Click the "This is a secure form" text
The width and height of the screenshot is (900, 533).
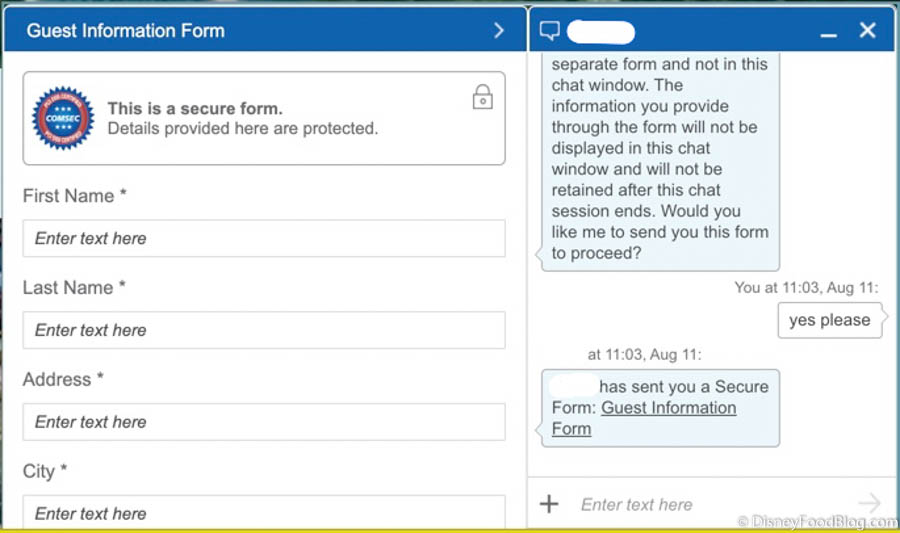(195, 109)
